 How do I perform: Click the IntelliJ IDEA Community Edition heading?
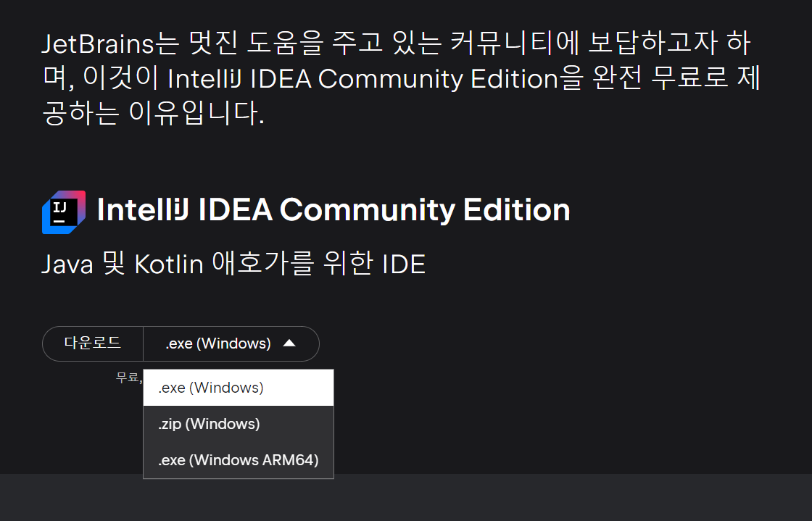pyautogui.click(x=333, y=210)
